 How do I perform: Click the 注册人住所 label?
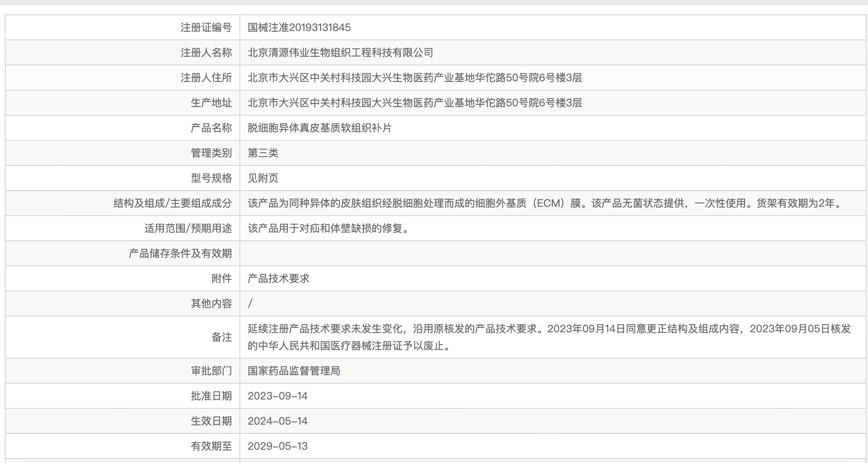point(206,78)
